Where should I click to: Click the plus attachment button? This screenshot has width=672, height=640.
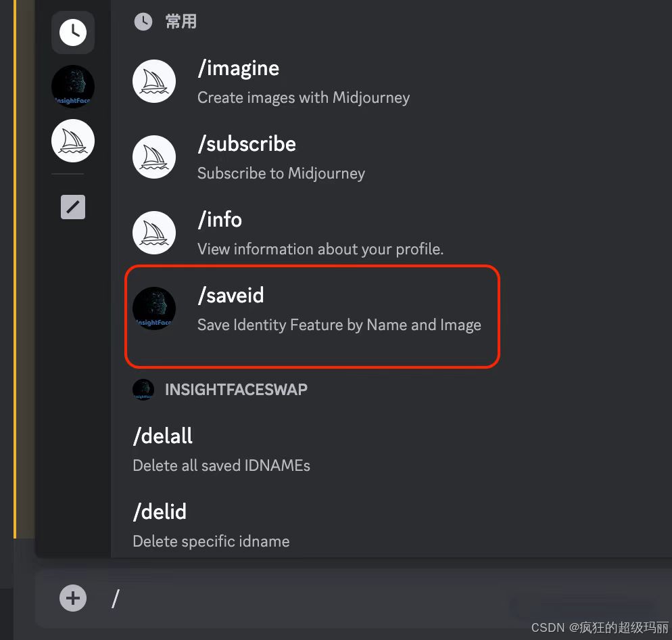click(73, 598)
